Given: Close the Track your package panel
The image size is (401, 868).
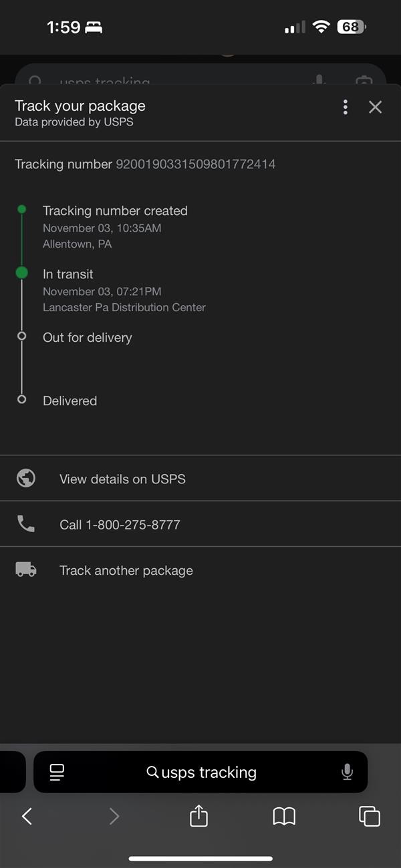Looking at the screenshot, I should [376, 107].
